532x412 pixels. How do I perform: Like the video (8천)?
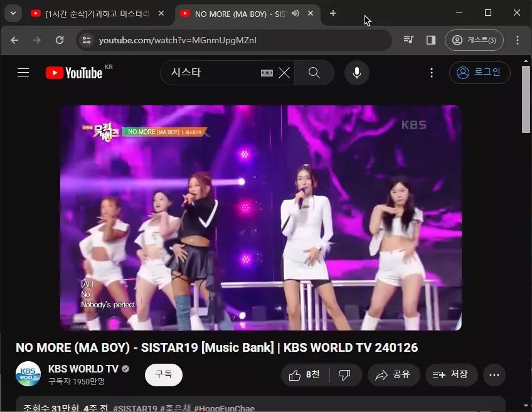click(x=304, y=375)
